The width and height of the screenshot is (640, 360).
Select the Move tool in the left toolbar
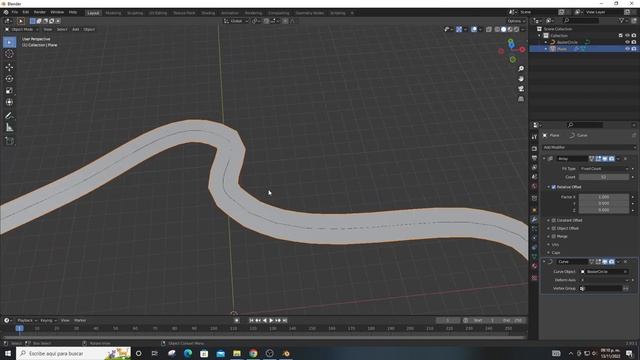tap(9, 67)
